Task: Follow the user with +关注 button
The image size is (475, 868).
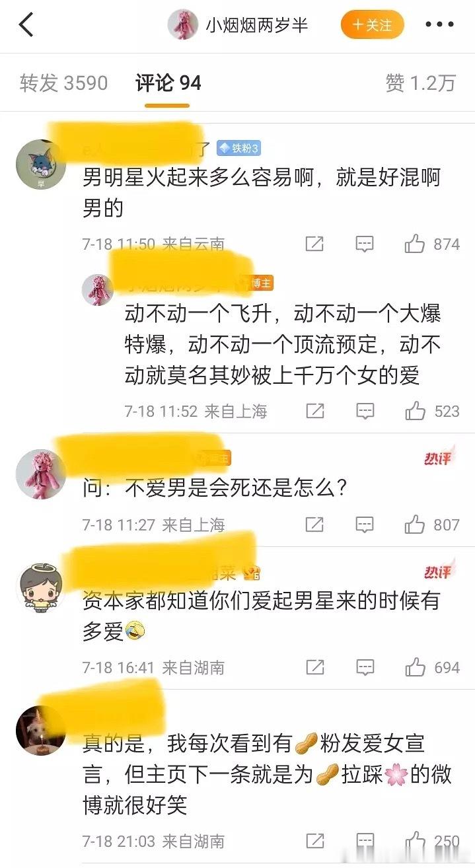Action: (372, 25)
